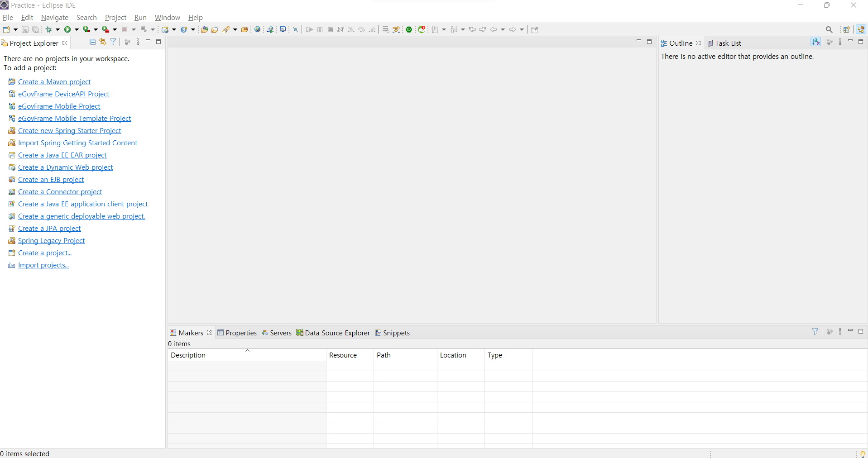This screenshot has height=458, width=868.
Task: Switch to the Task List tab
Action: click(x=724, y=43)
